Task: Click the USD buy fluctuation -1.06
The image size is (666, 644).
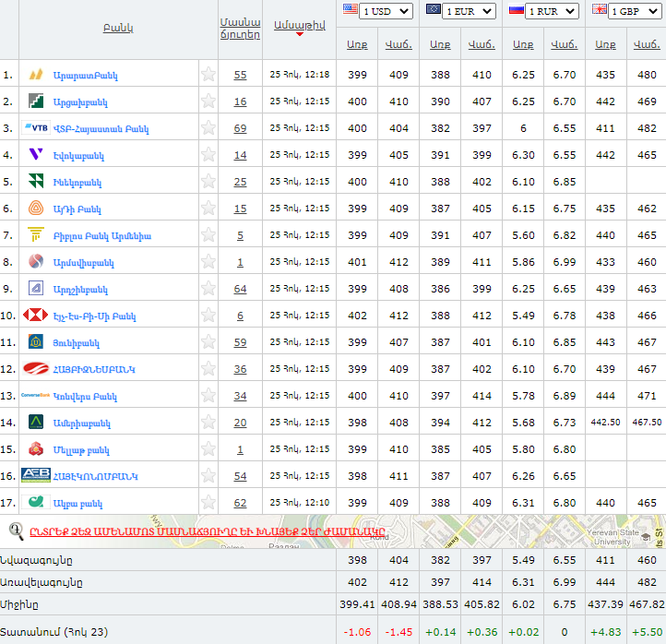Action: coord(357,632)
